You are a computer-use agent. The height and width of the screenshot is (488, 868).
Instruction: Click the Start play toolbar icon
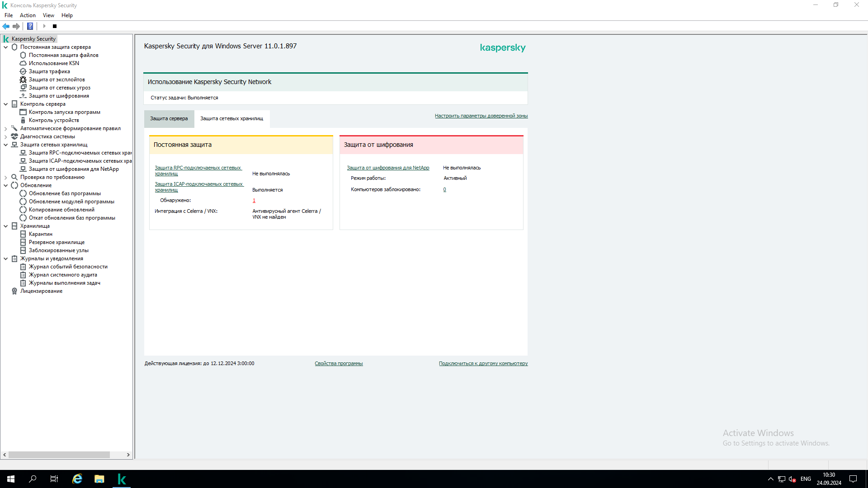click(44, 26)
